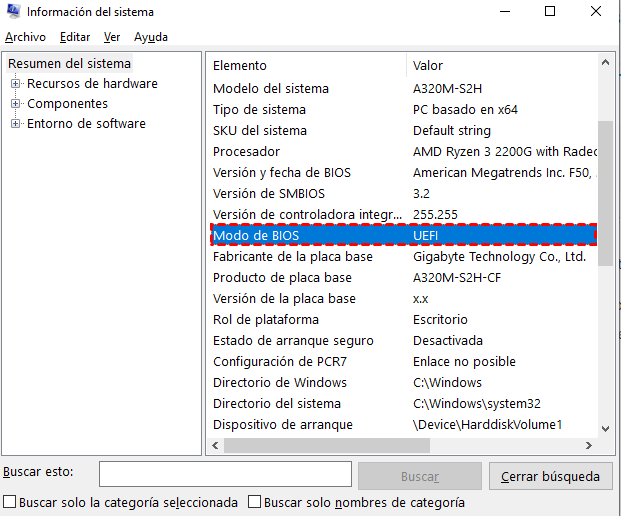Expand the Recursos de hardware tree node
The image size is (621, 516).
[x=16, y=84]
